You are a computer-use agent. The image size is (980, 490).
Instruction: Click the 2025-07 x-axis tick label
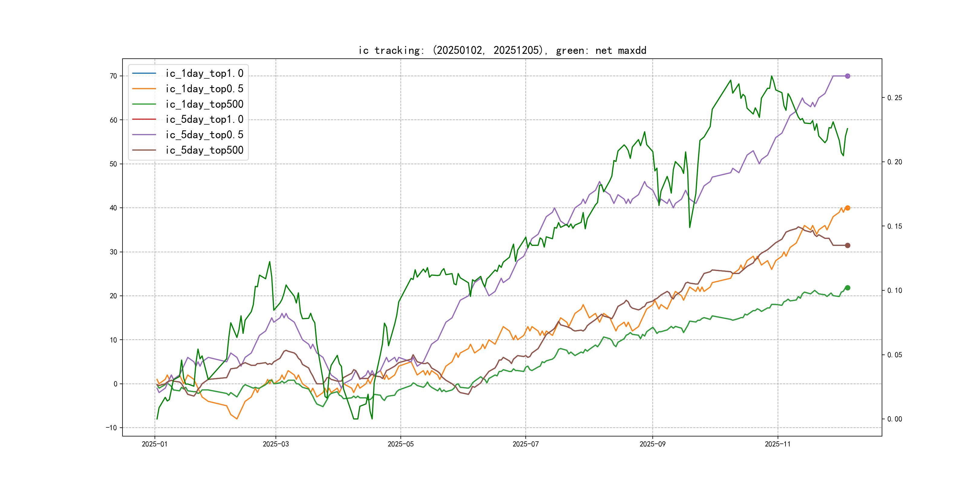click(x=525, y=444)
